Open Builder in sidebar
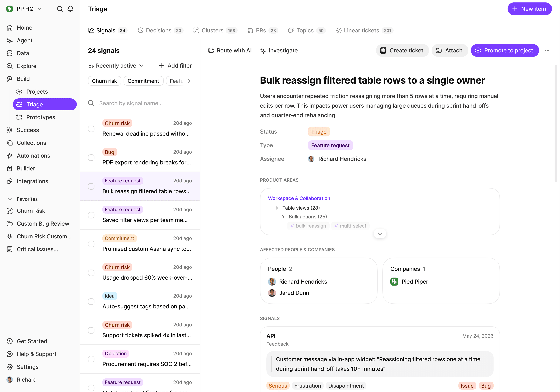 click(x=26, y=169)
